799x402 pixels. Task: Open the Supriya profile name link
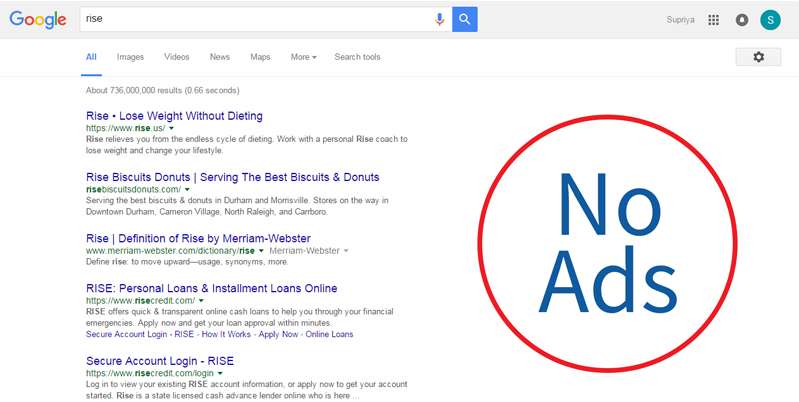click(x=680, y=20)
